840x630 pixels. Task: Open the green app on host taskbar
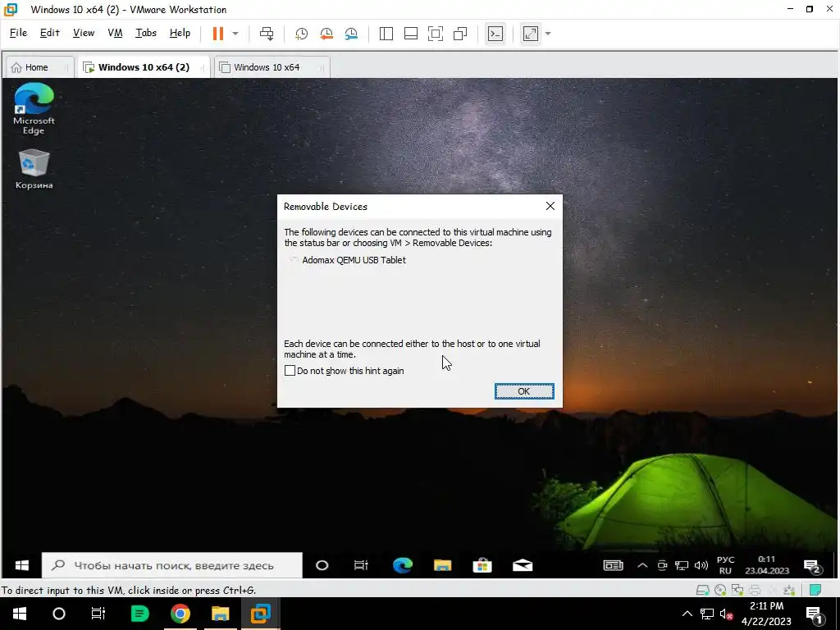pyautogui.click(x=139, y=614)
